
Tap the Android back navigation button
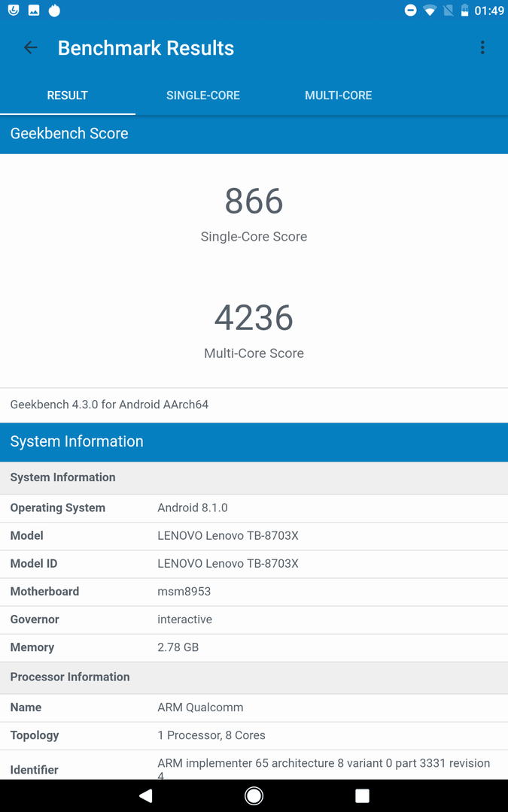(146, 795)
